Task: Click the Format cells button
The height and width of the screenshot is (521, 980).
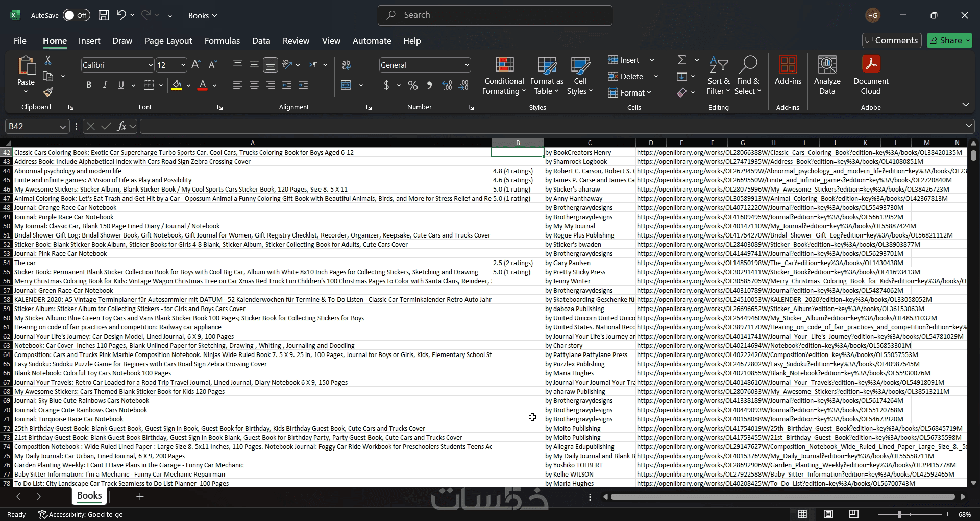Action: coord(629,92)
